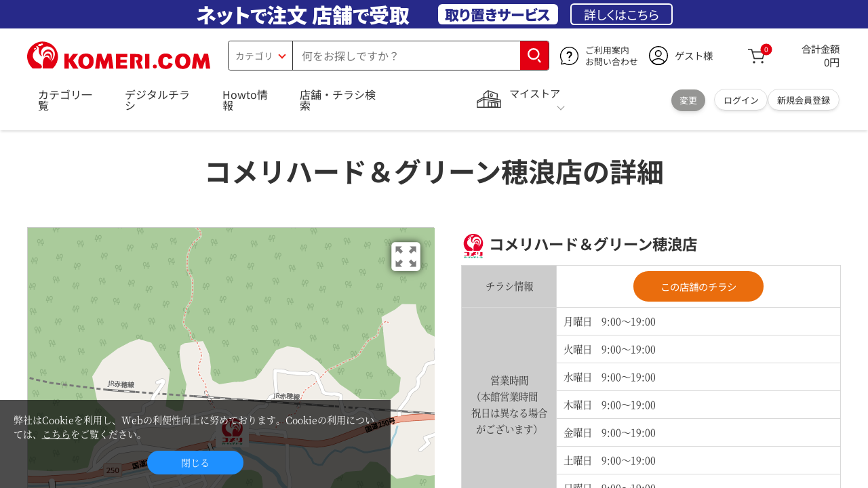Click the red search magnifier button
The image size is (868, 488).
[534, 56]
